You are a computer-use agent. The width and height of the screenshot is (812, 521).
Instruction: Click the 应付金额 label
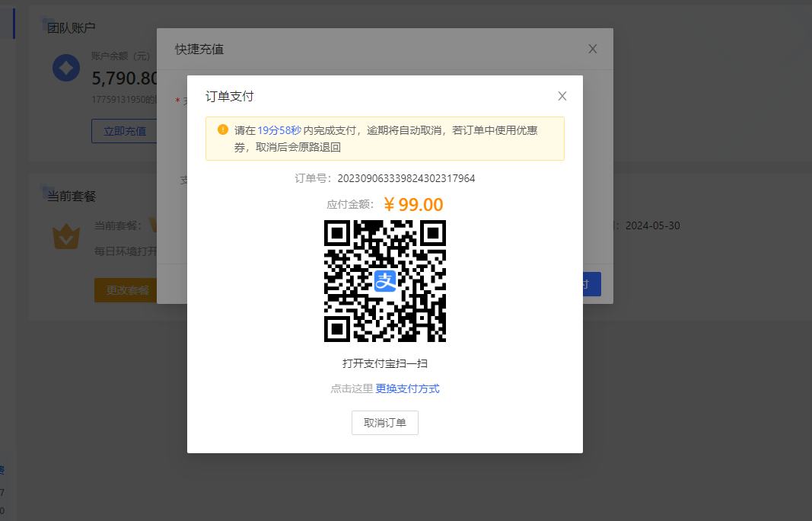point(351,204)
